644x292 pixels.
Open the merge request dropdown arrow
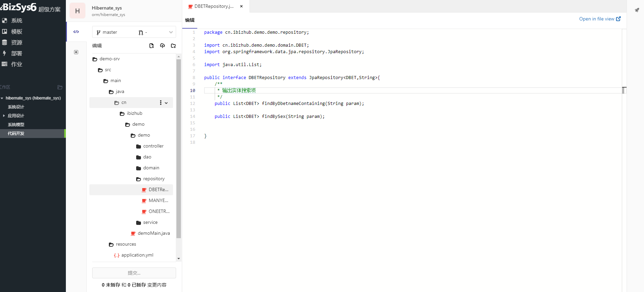[x=171, y=32]
